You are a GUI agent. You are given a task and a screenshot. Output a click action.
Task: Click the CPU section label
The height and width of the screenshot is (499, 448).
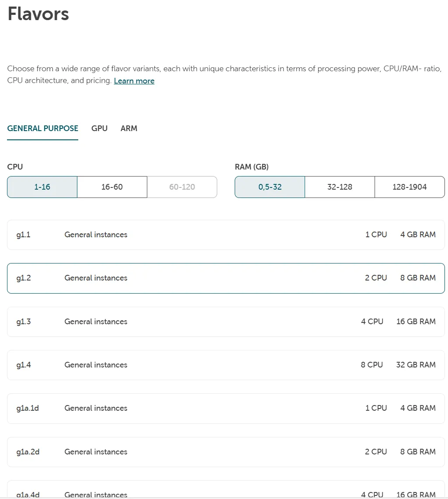[15, 166]
